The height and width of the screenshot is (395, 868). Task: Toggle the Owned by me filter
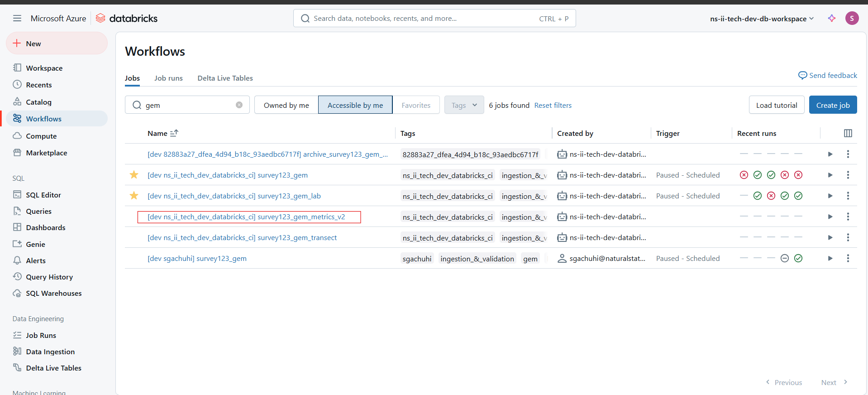(x=286, y=105)
